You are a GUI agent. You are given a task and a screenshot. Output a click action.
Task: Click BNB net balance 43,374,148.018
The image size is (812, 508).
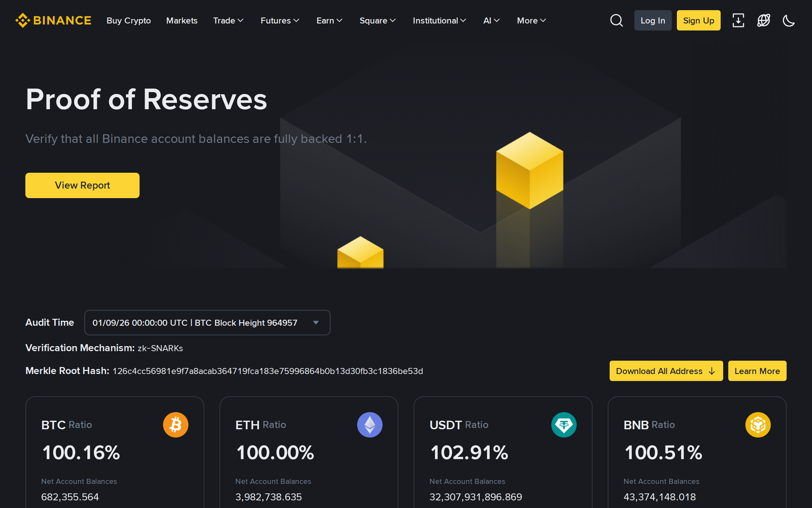[x=660, y=497]
